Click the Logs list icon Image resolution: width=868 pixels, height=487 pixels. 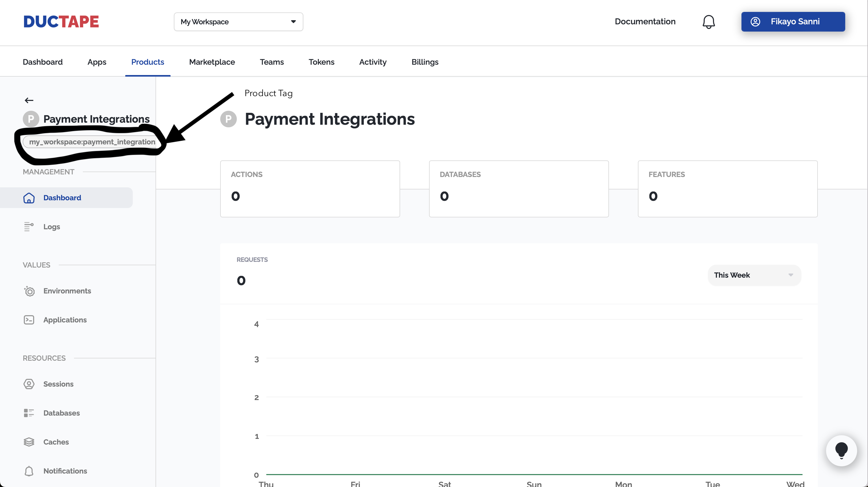tap(29, 227)
